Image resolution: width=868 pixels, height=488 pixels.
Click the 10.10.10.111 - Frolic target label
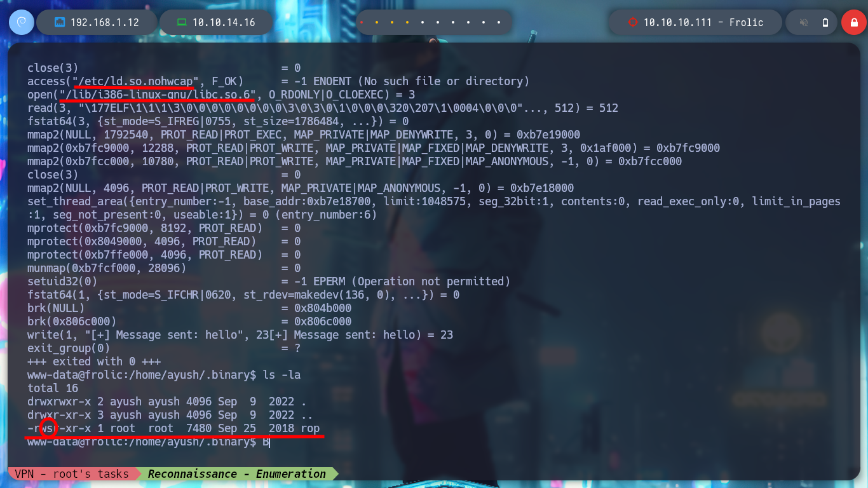[x=703, y=22]
